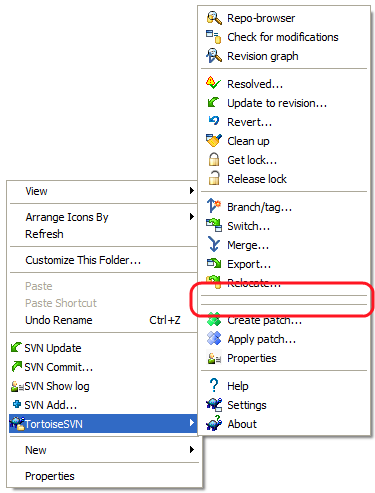
Task: Click the Update to revision arrow icon
Action: click(213, 102)
